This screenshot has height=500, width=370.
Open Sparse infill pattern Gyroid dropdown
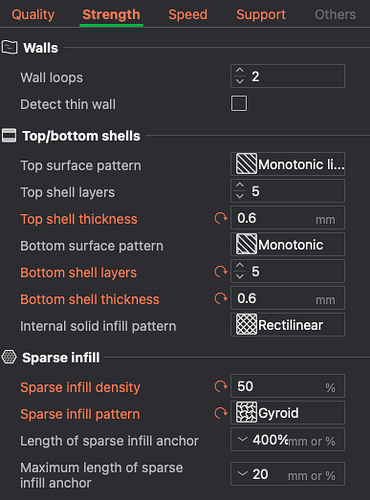[x=288, y=413]
